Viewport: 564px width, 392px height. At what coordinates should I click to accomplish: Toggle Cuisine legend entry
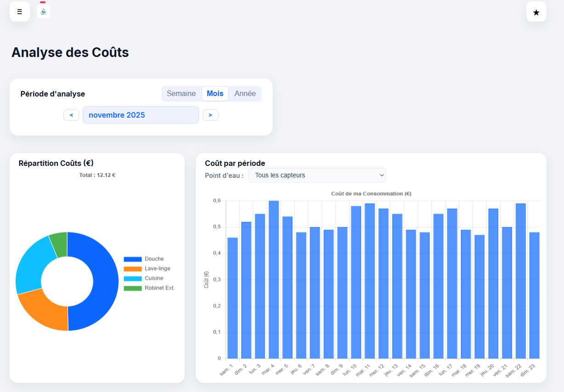[144, 278]
